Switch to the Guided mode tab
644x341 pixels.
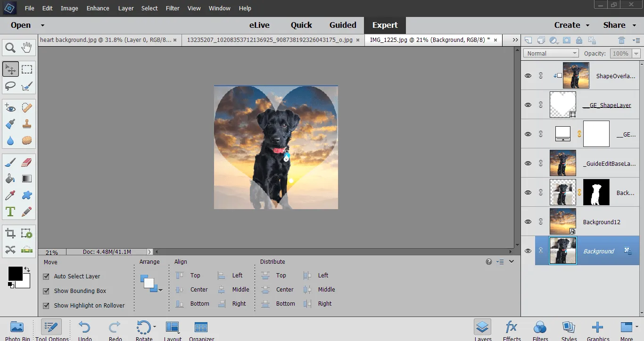tap(343, 25)
